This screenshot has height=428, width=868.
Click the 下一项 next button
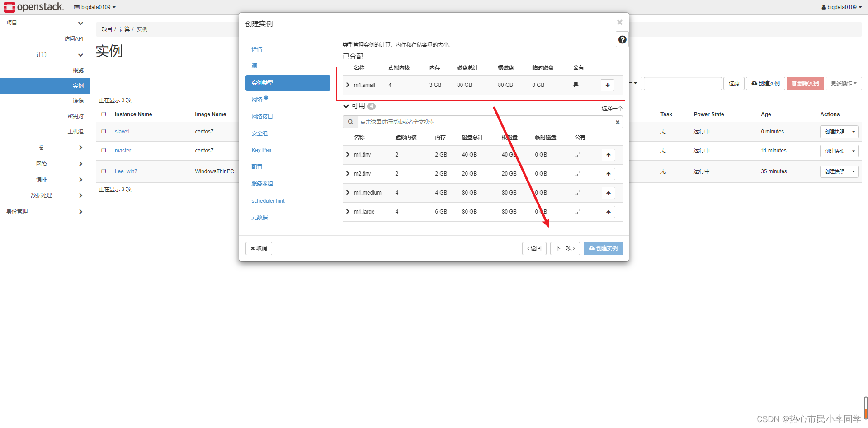[565, 248]
